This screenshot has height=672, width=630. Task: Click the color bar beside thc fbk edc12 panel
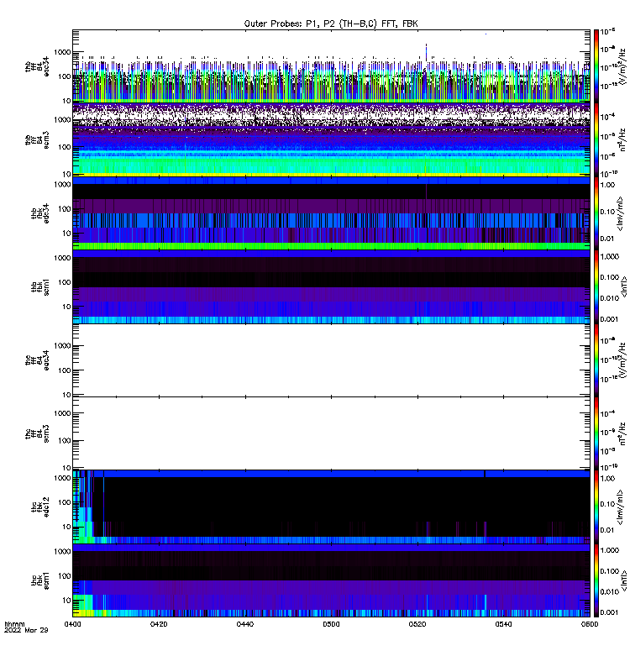pos(596,507)
